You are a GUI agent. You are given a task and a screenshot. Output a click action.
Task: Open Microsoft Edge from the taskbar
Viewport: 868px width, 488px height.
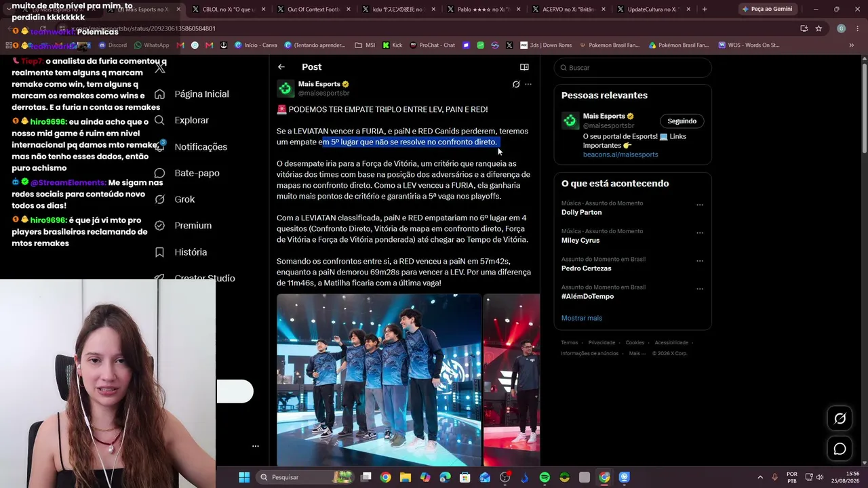coord(446,477)
